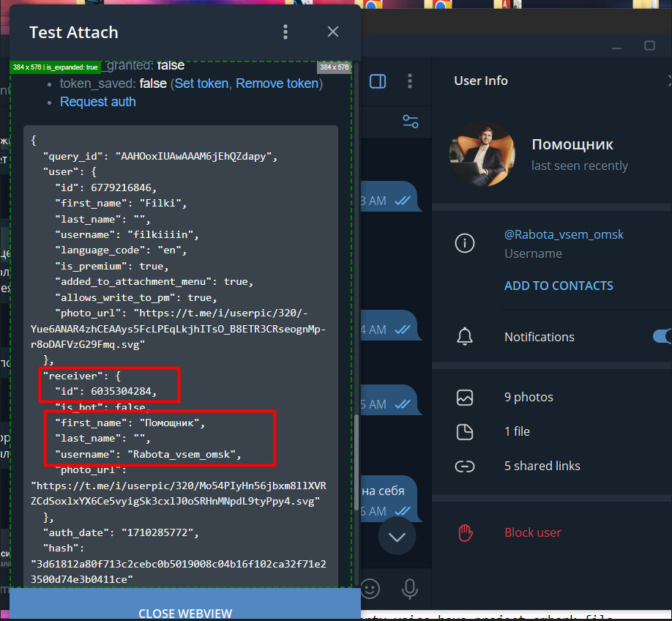The image size is (672, 621).
Task: Click the "username": "filkiiiin" line
Action: coord(127,235)
